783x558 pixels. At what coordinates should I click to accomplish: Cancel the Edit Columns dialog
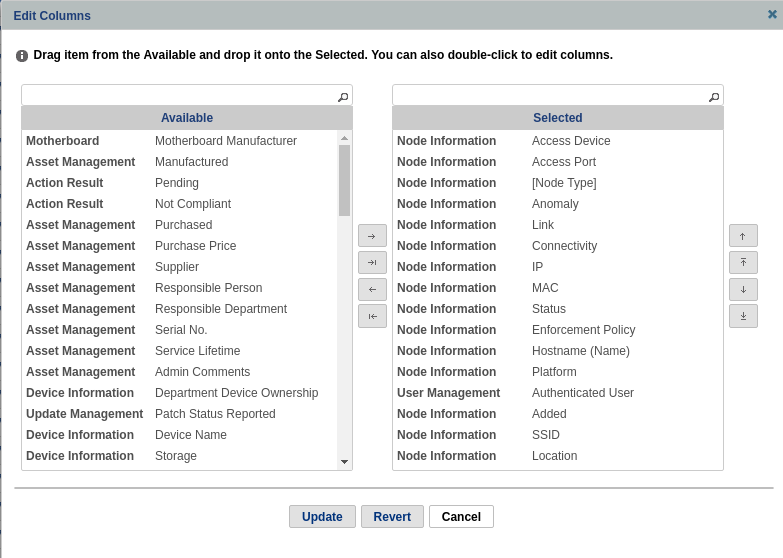461,517
